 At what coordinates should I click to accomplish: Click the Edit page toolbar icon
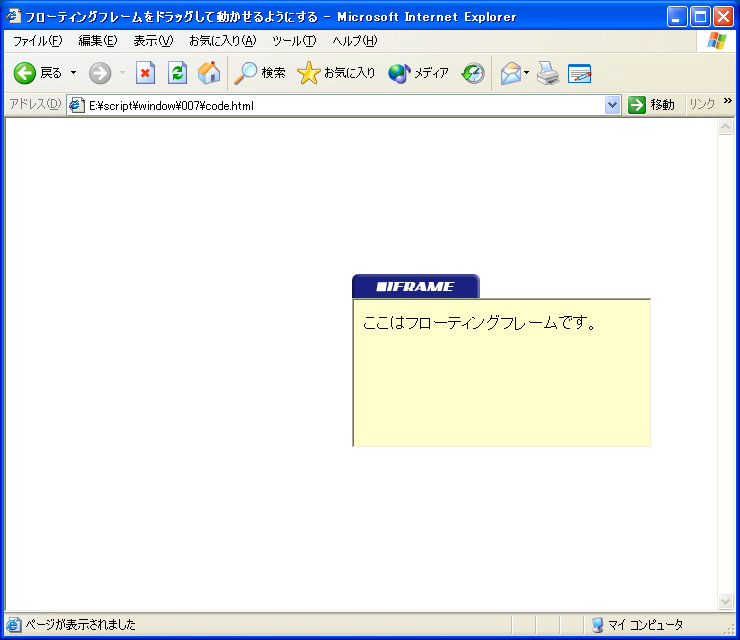(x=580, y=74)
